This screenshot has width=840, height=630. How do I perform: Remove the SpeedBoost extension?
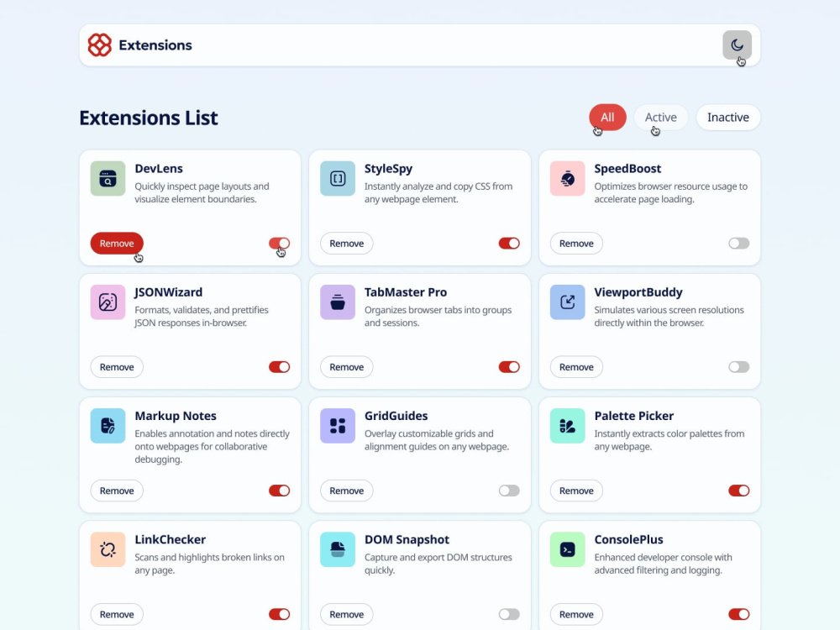(x=576, y=244)
